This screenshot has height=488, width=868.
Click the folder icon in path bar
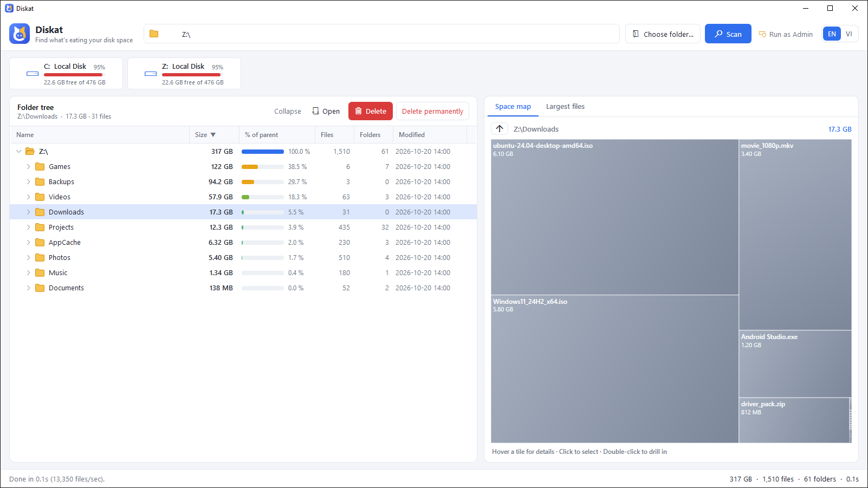pyautogui.click(x=154, y=34)
